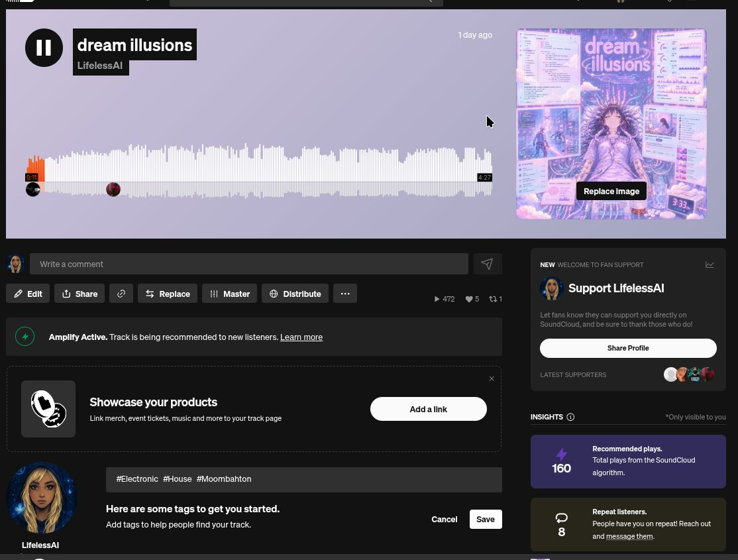This screenshot has width=738, height=560.
Task: Click the red commenter avatar on waveform
Action: coord(113,190)
